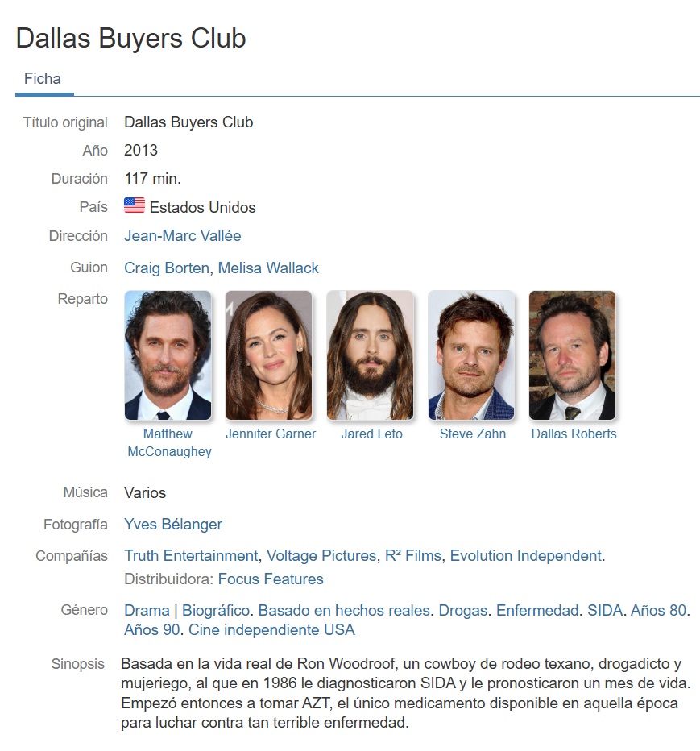The image size is (700, 751).
Task: Click the United States flag icon
Action: pos(134,205)
